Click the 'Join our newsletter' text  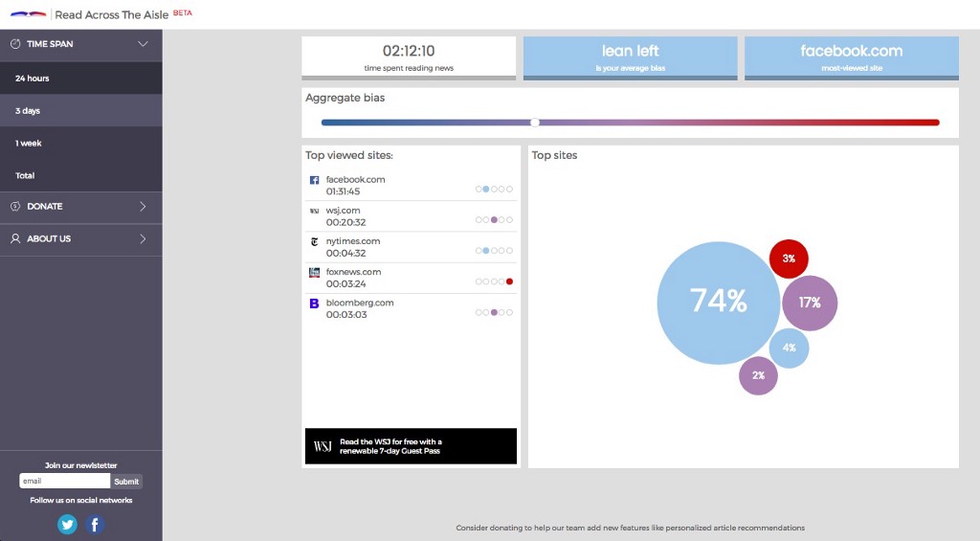click(x=80, y=465)
